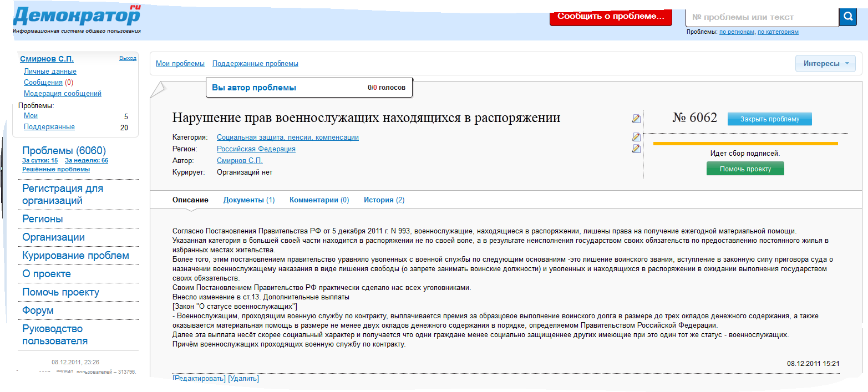Image resolution: width=868 pixels, height=392 pixels.
Task: Open the Мои проблемы link
Action: tap(180, 64)
